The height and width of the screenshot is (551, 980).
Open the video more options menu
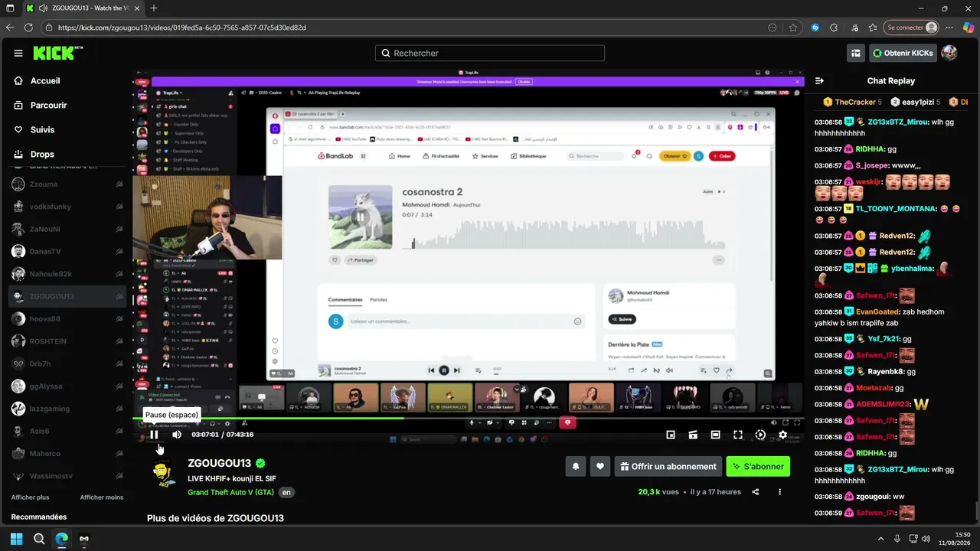coord(780,492)
